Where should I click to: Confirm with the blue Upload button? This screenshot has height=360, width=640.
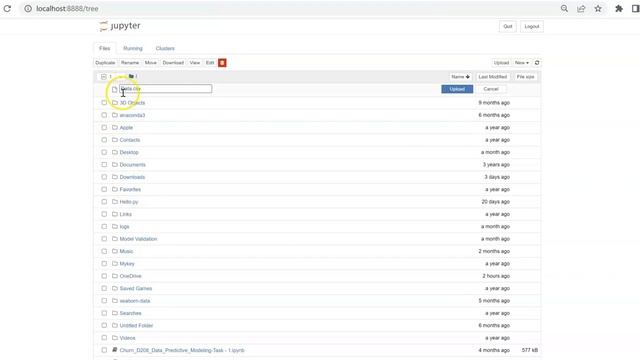point(457,89)
